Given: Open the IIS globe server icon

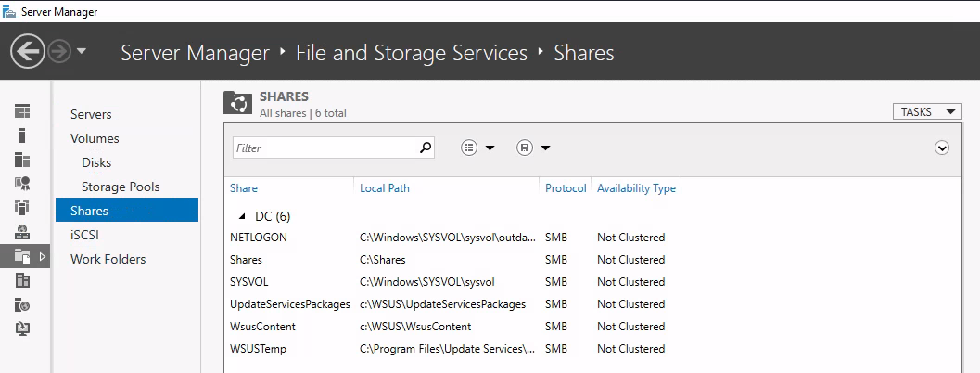Looking at the screenshot, I should pyautogui.click(x=22, y=304).
